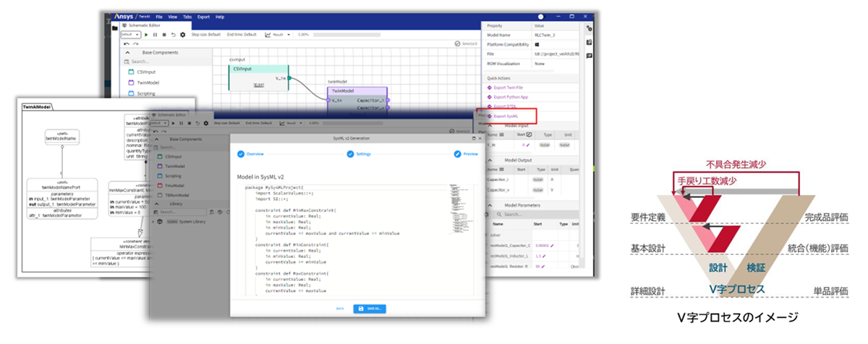The height and width of the screenshot is (344, 868).
Task: Click the TwinModel block header on canvas
Action: [x=357, y=91]
